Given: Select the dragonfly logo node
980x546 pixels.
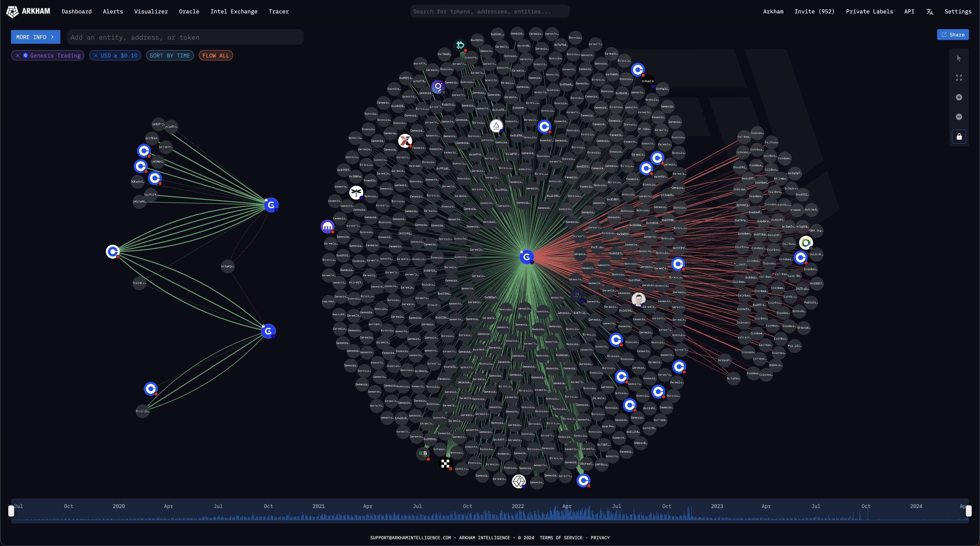Looking at the screenshot, I should pos(356,192).
